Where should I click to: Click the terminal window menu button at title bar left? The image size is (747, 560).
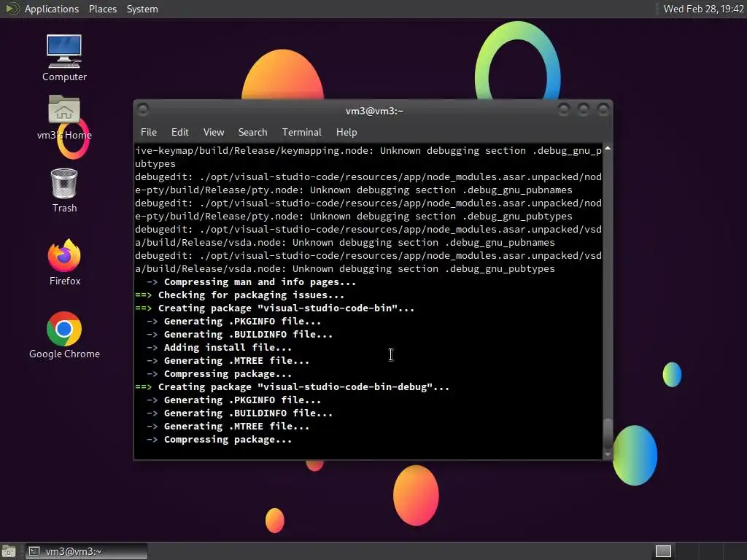[142, 110]
